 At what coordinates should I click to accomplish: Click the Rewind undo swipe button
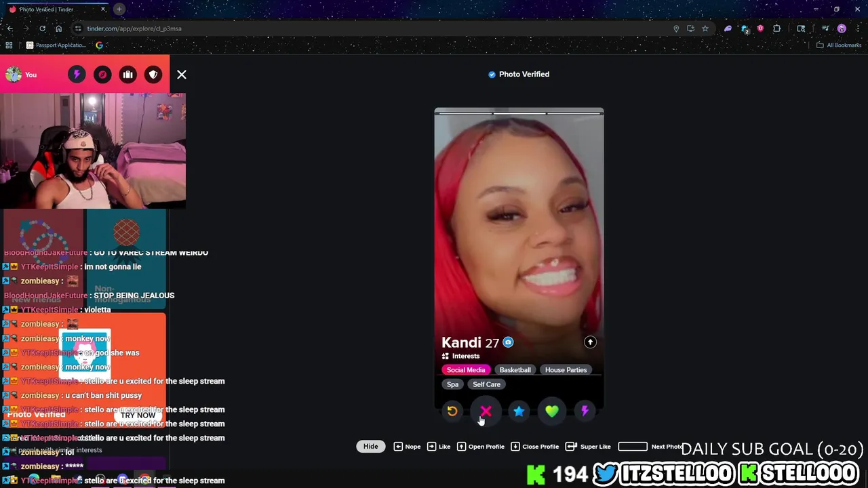[x=452, y=411]
